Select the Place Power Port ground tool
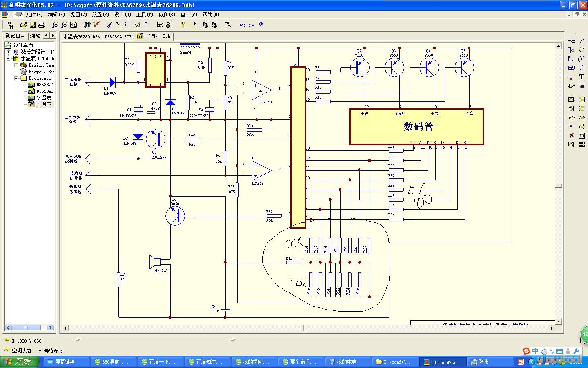This screenshot has width=588, height=368. coord(571,76)
